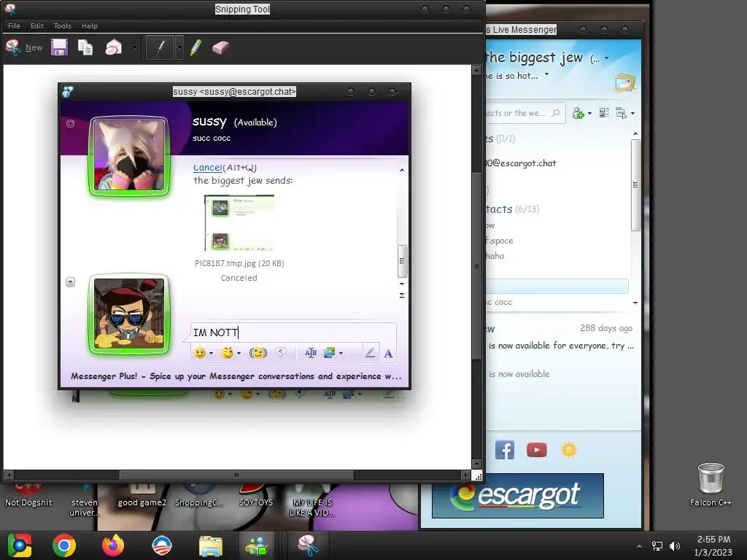
Task: Expand winks dropdown arrow
Action: coord(239,354)
